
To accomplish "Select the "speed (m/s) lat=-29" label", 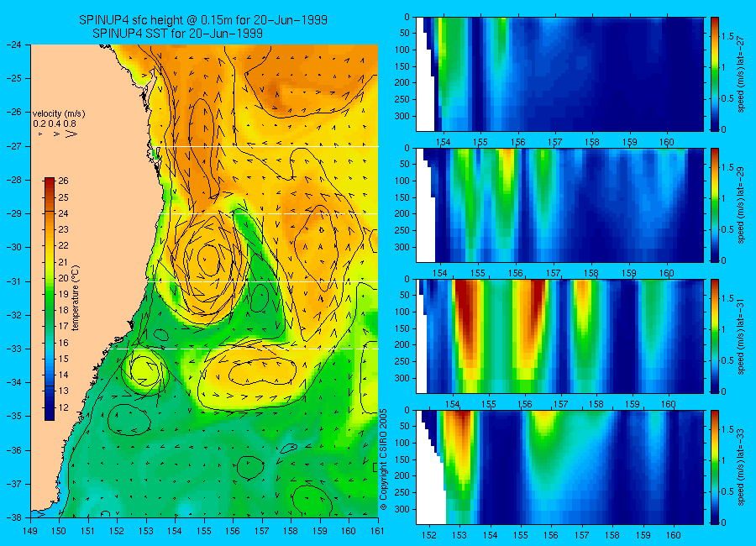I will point(742,206).
